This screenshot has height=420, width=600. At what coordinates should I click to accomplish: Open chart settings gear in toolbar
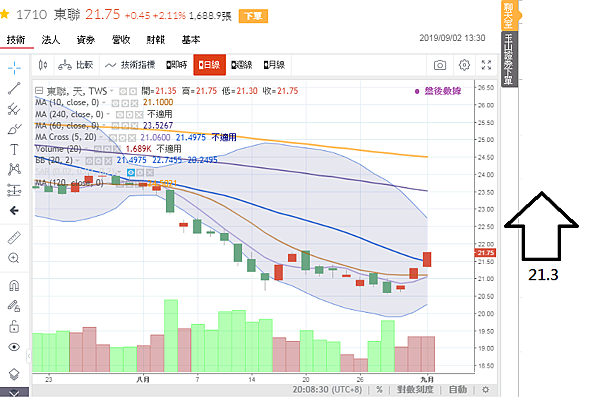(464, 65)
